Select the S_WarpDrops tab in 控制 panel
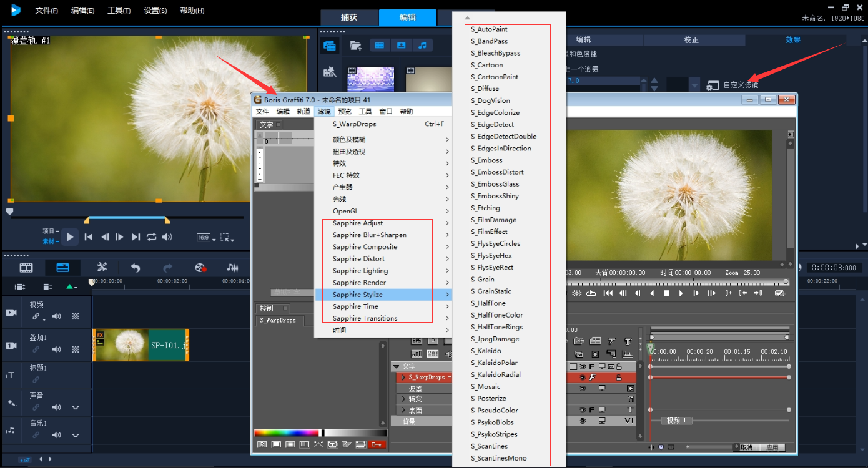 tap(279, 320)
